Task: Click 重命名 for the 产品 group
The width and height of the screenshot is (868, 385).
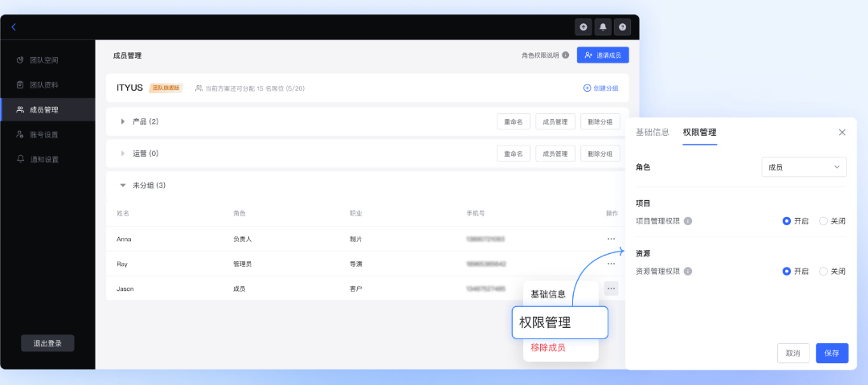Action: tap(514, 121)
